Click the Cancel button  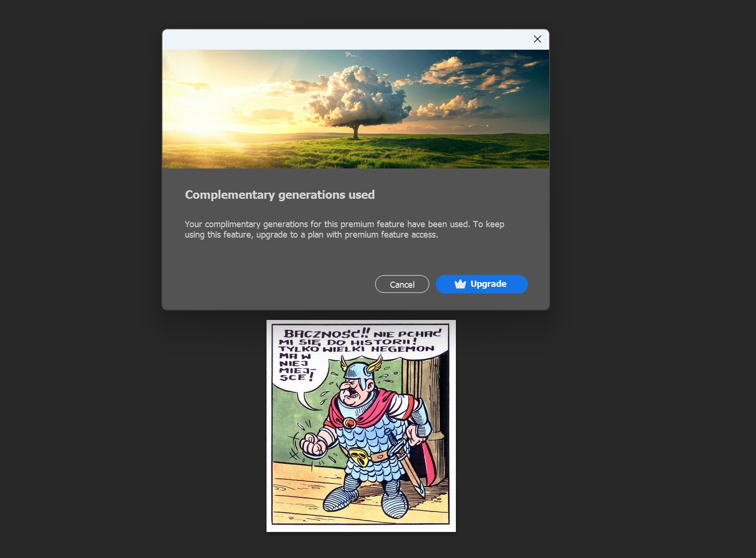coord(402,284)
